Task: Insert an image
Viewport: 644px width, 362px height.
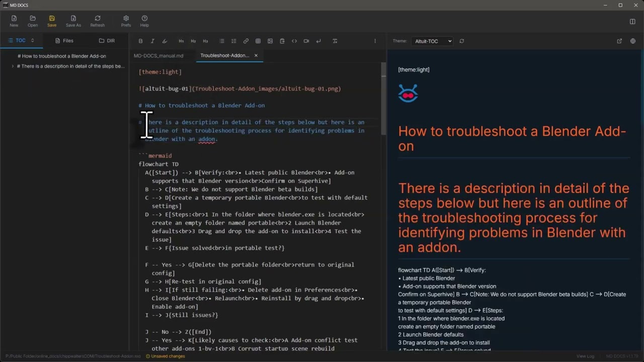Action: point(270,41)
